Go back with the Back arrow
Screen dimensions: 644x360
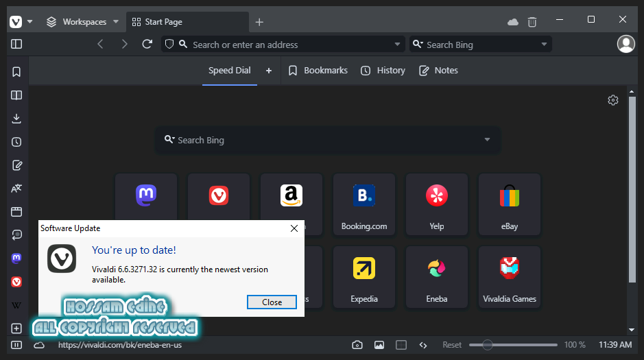tap(100, 44)
